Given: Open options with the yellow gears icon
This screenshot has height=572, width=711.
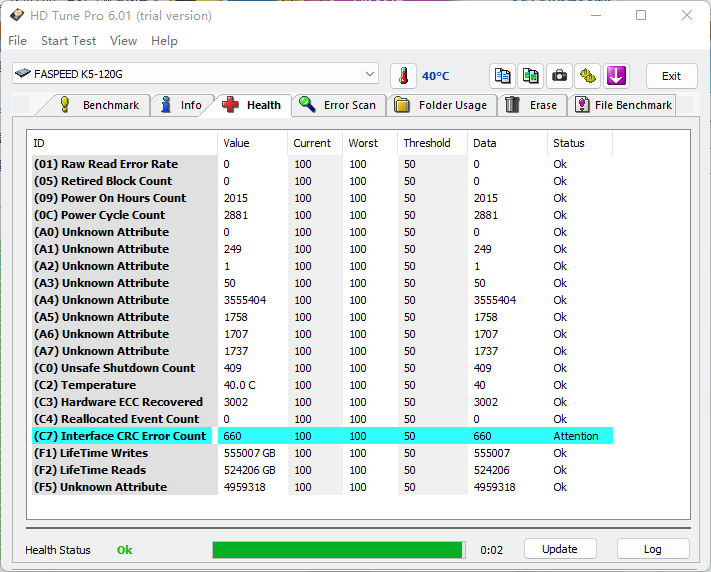Looking at the screenshot, I should (x=588, y=76).
